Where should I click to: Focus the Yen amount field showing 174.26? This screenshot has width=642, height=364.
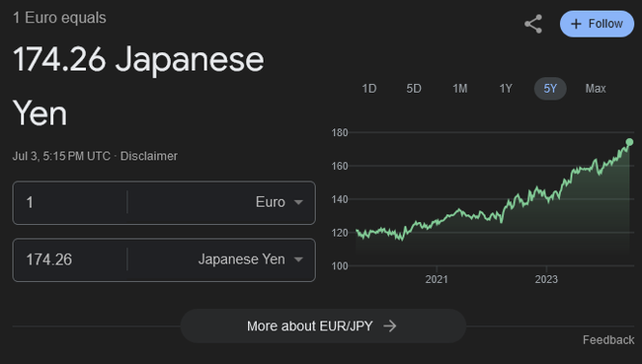pyautogui.click(x=69, y=259)
